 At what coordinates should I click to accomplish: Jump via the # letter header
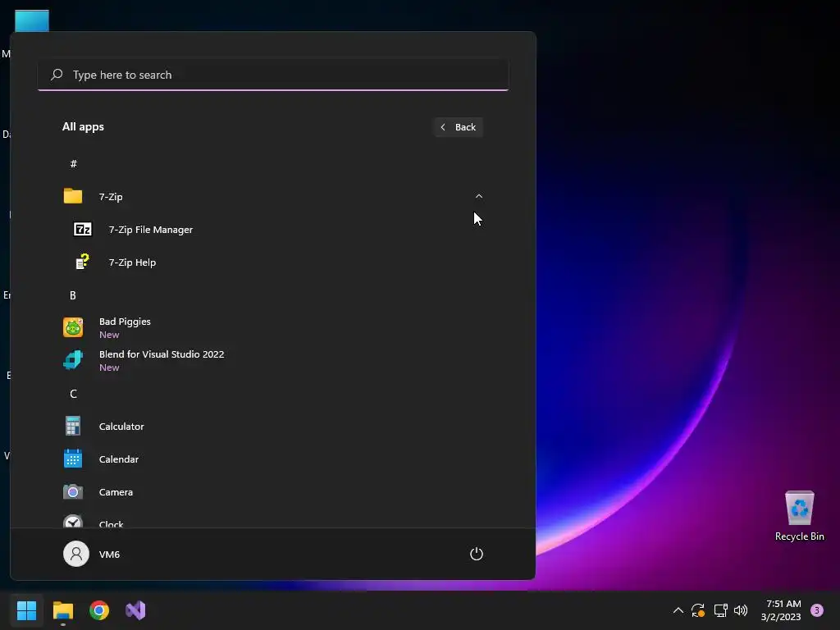[x=73, y=163]
